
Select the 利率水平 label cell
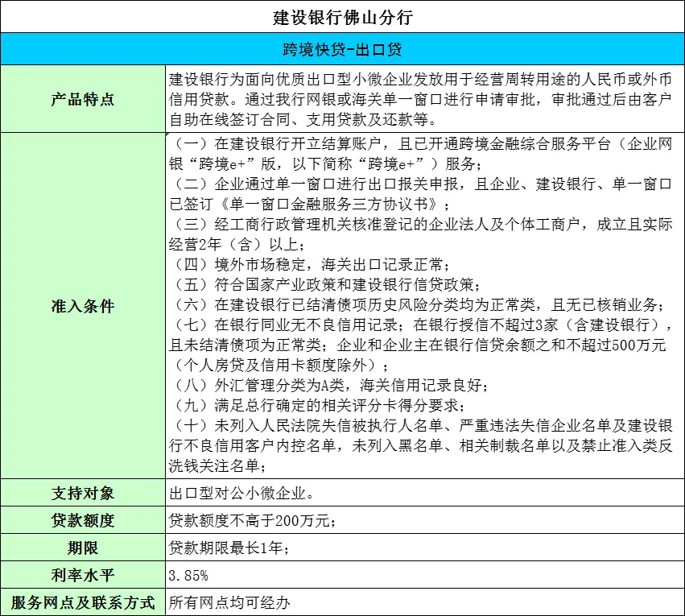(83, 575)
